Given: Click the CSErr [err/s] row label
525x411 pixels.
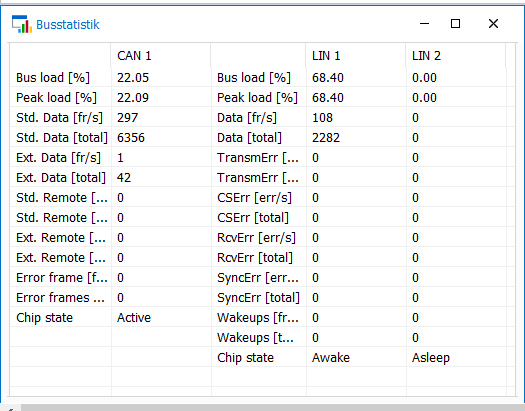Looking at the screenshot, I should 254,197.
